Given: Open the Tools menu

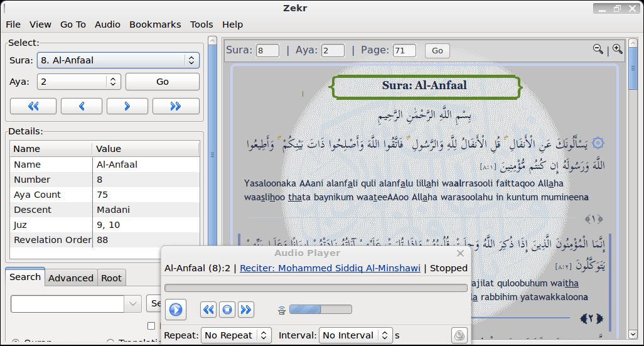Looking at the screenshot, I should [201, 24].
